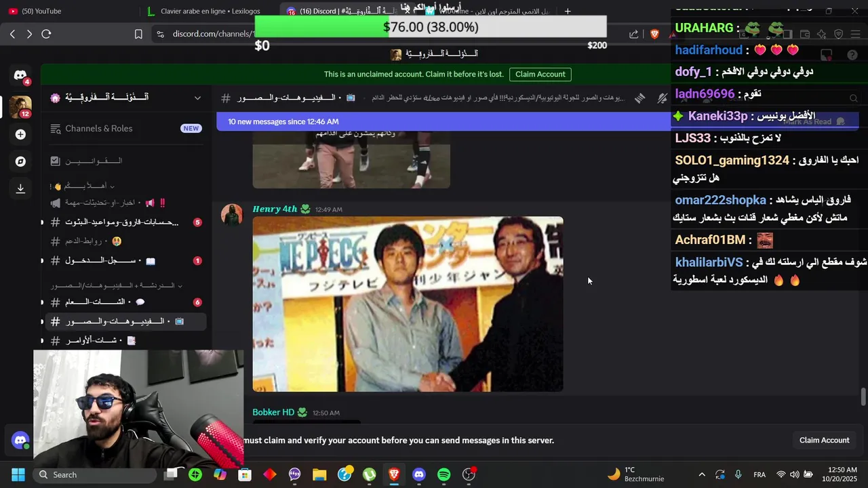
Task: Collapse الدردشة + الفيديوهات/الصور category
Action: coord(117,285)
